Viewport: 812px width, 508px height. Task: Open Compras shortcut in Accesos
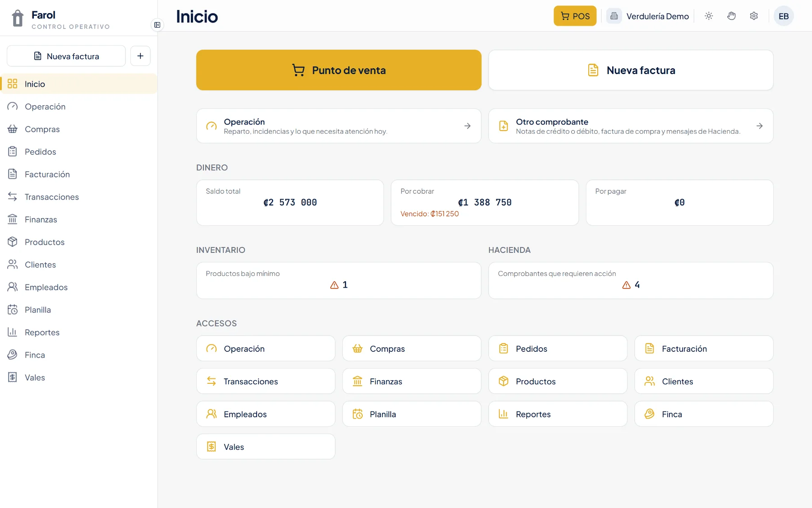412,349
